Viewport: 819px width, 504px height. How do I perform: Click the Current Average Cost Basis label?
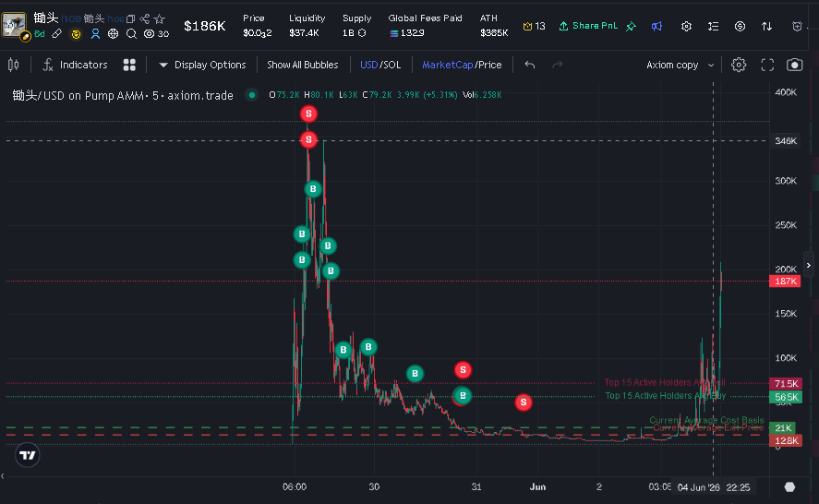[706, 420]
